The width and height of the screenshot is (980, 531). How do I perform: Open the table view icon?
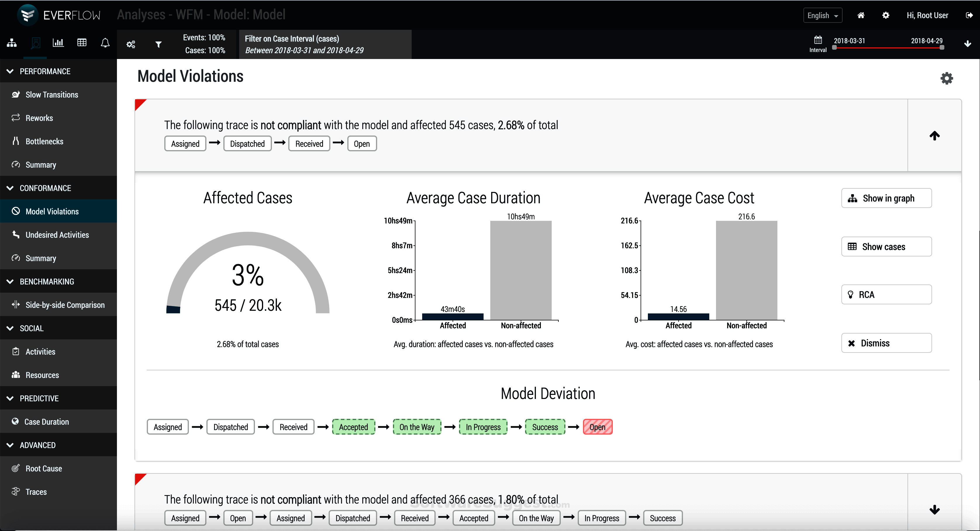81,43
